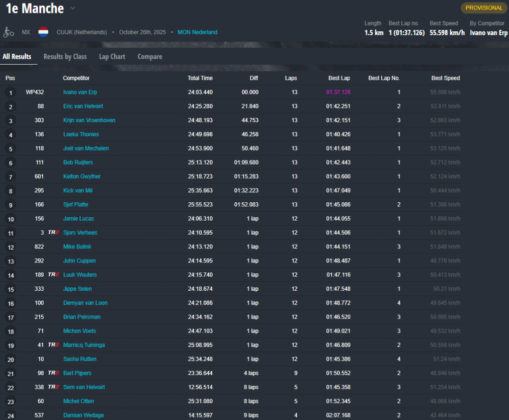The image size is (509, 420).
Task: Click the TR2 badge beside Luuk Wouters
Action: (53, 275)
